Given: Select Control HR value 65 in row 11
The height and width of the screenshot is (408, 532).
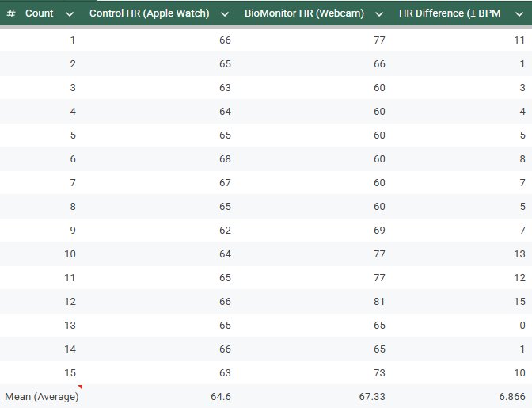Looking at the screenshot, I should [x=225, y=277].
